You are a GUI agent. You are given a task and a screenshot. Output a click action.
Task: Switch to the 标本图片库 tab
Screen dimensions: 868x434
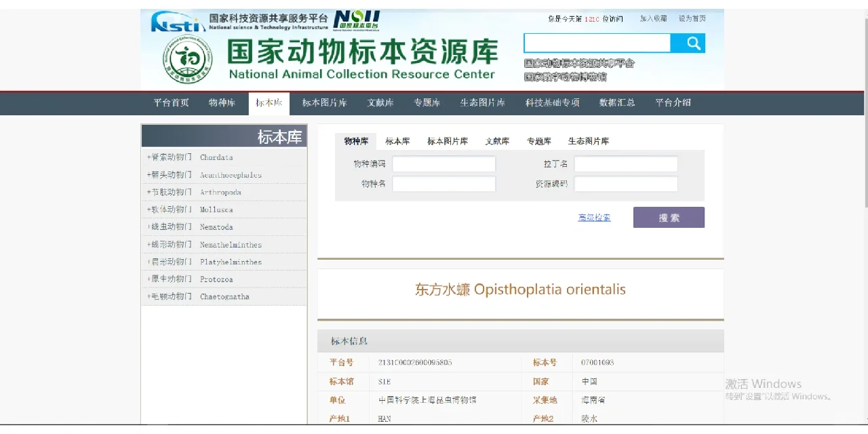click(448, 141)
